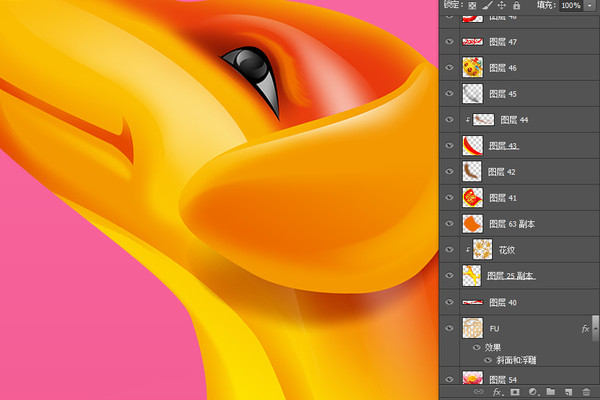Select the 图层 25 副本 thumbnail

(x=471, y=276)
